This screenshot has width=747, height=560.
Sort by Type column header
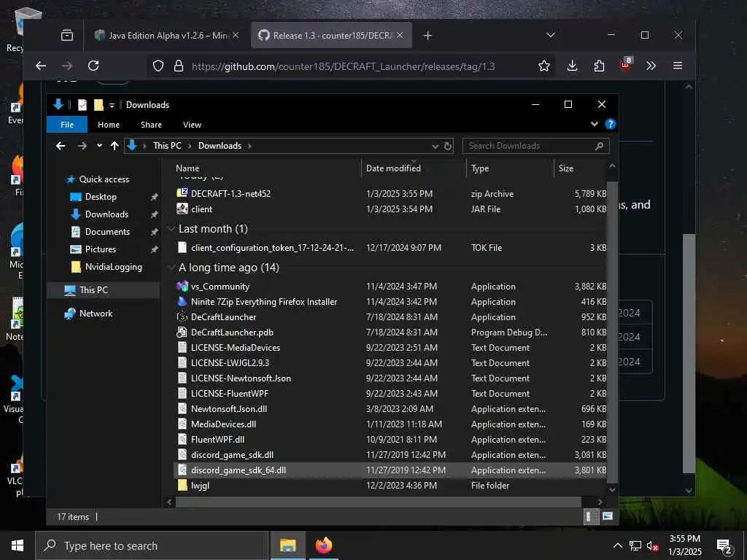[x=510, y=168]
